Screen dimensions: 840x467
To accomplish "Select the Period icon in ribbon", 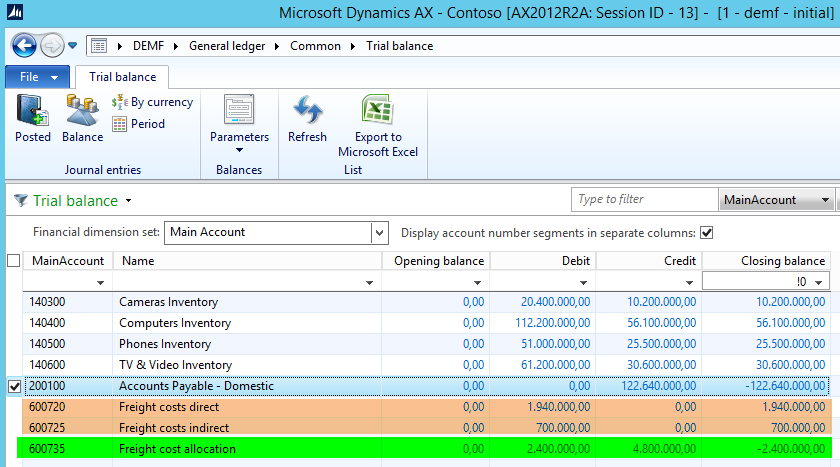I will pos(138,124).
